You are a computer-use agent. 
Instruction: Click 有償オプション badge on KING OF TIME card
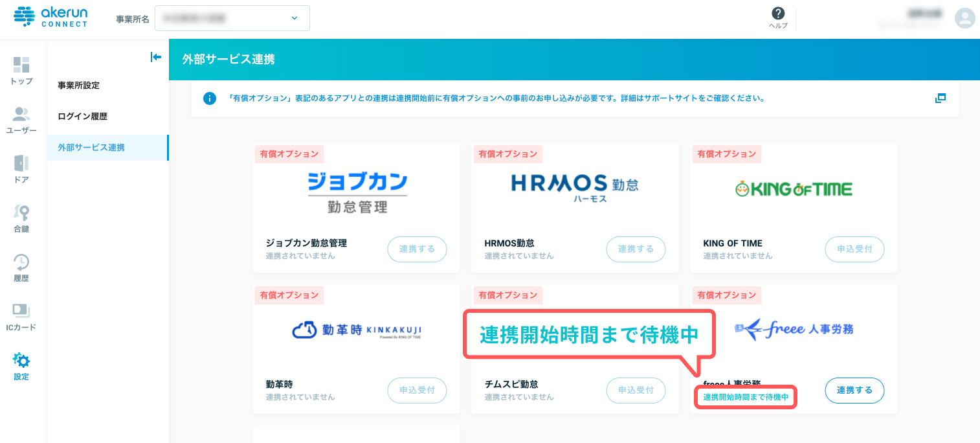point(727,154)
